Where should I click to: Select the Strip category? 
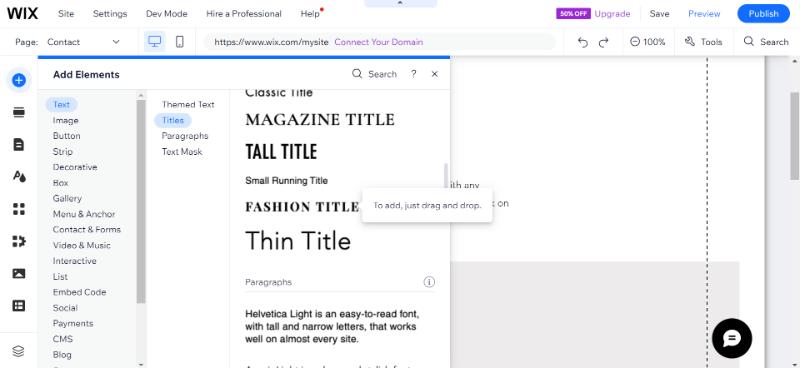click(x=62, y=152)
